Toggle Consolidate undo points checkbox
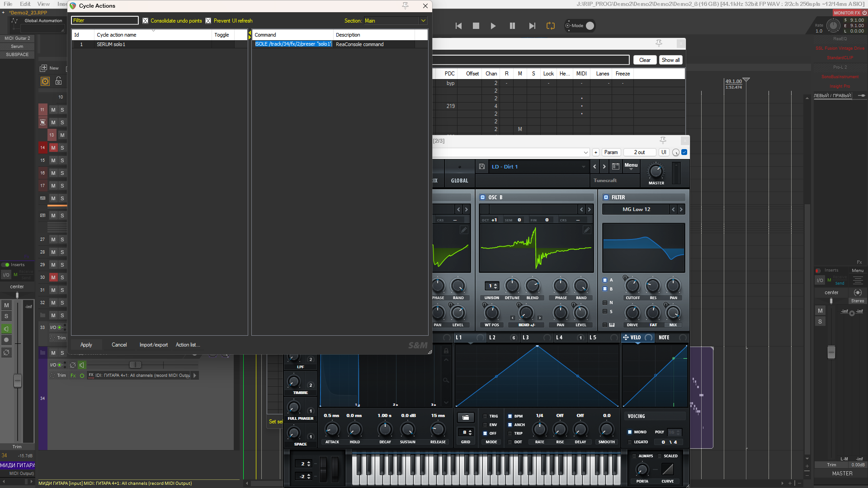The height and width of the screenshot is (488, 868). coord(145,21)
